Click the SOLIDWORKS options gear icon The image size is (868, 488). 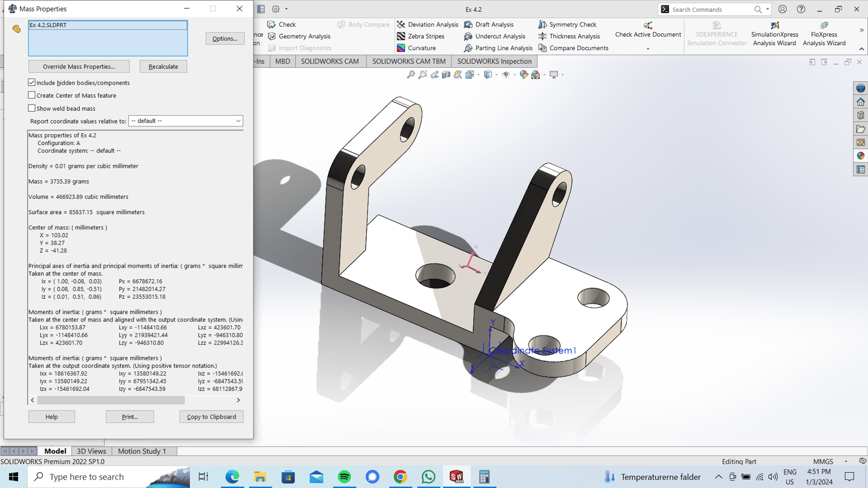[x=276, y=9]
